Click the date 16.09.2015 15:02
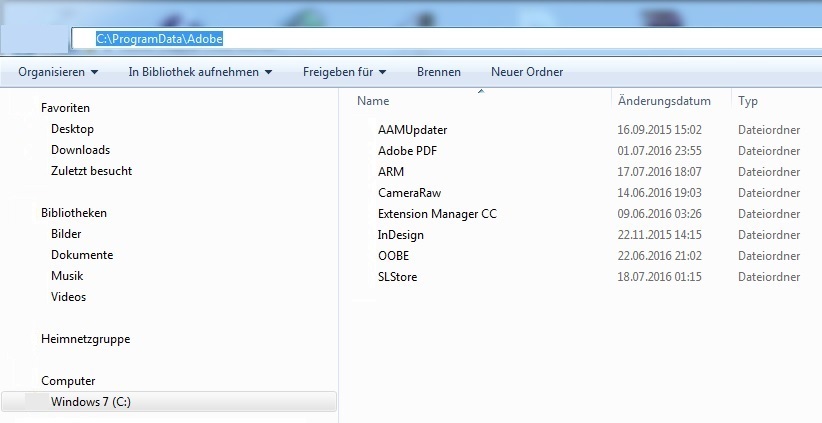The image size is (822, 423). (659, 130)
